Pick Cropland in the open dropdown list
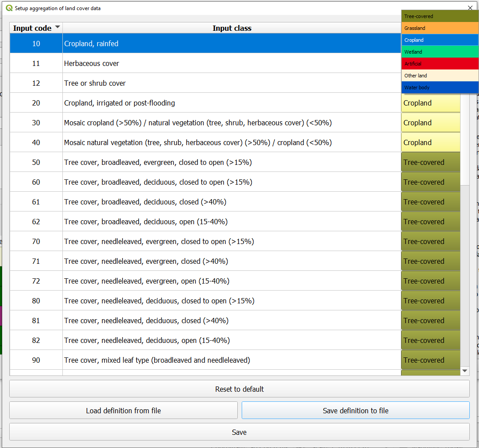 click(439, 40)
